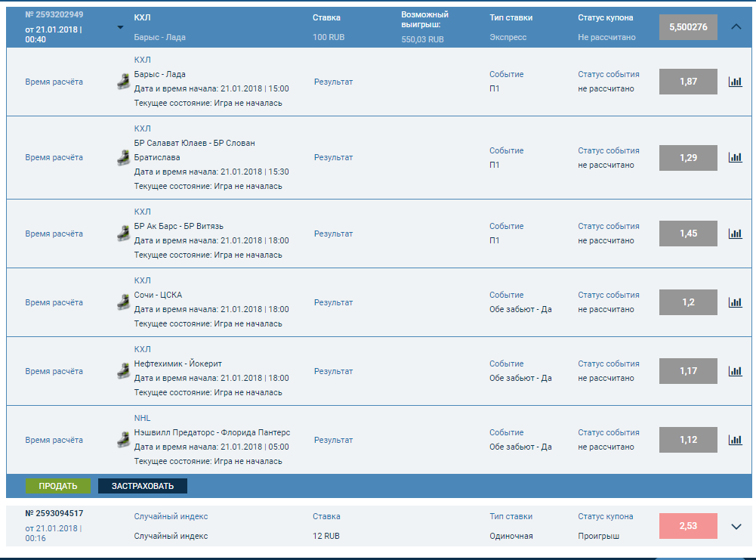Click hockey skate icon beside Сочи - ЦСКА

tap(124, 302)
